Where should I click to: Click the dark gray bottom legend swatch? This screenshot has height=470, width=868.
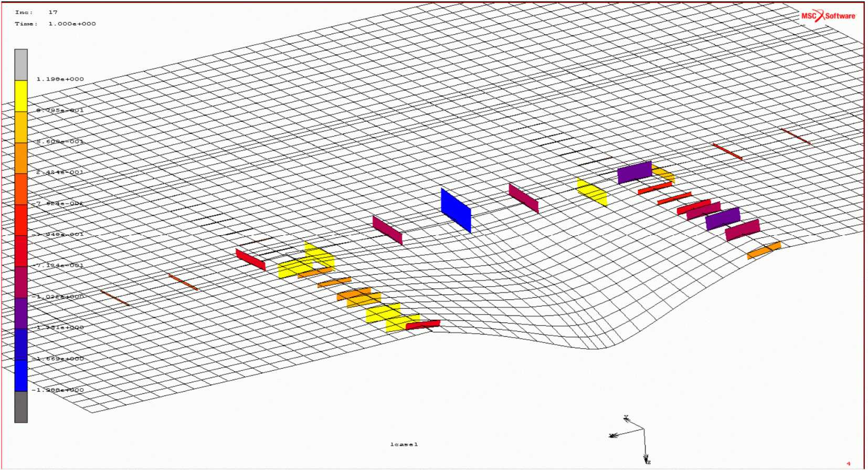coord(21,406)
